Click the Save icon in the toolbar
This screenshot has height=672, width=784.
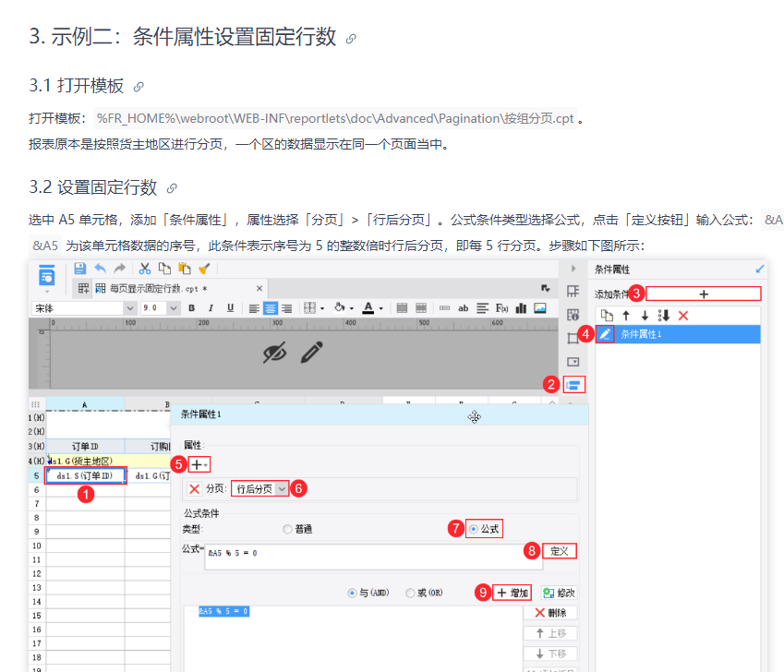tap(79, 269)
